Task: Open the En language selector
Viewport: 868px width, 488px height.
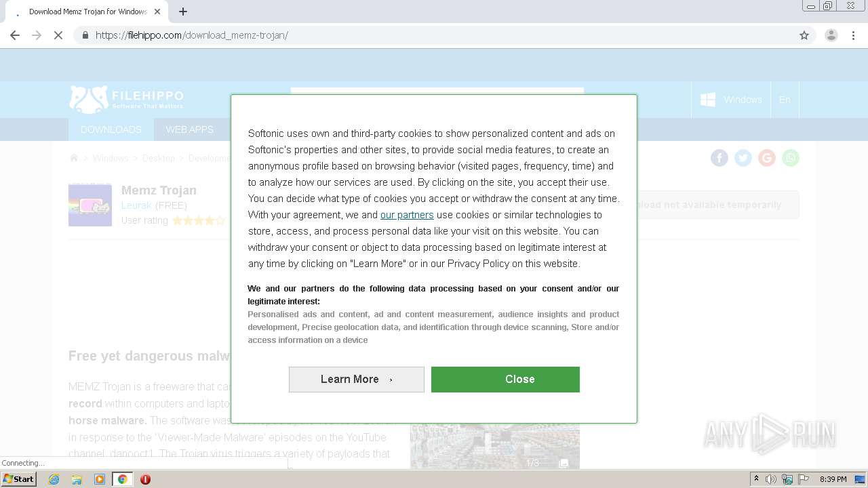Action: pos(785,100)
